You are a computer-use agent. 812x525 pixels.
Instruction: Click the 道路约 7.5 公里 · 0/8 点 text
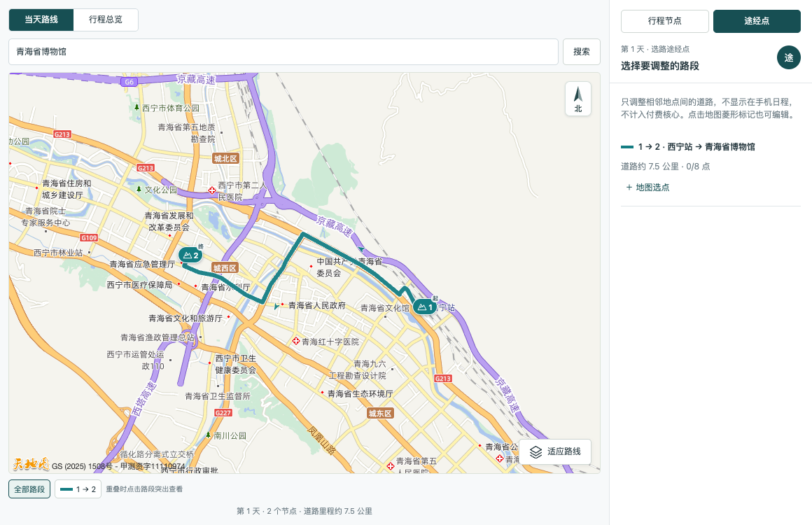(x=666, y=167)
